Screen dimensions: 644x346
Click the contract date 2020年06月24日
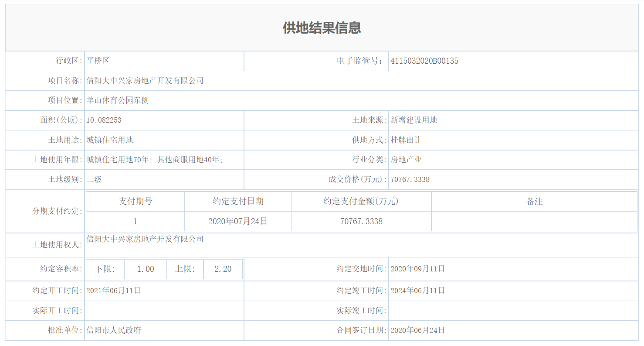coord(417,330)
